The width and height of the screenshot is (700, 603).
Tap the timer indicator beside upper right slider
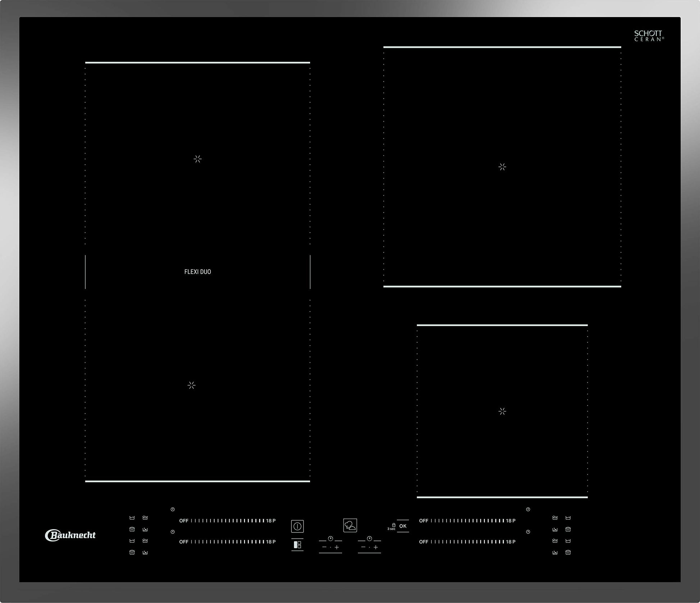[528, 510]
